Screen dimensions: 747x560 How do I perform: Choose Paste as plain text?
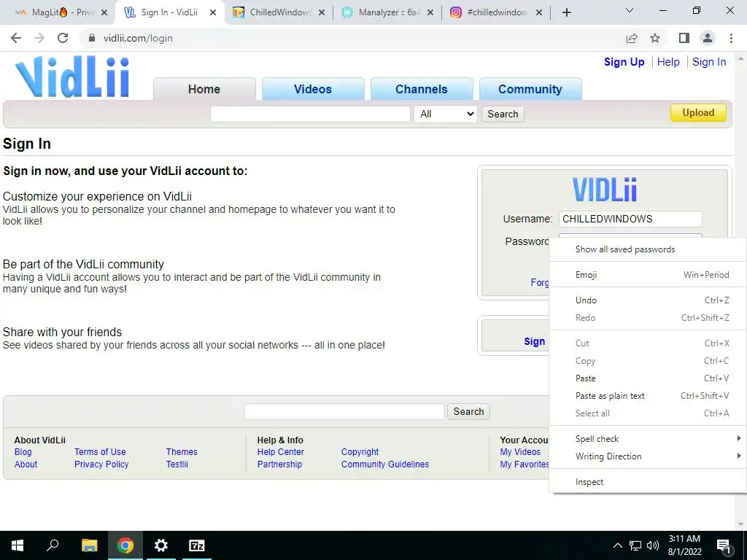tap(649, 396)
